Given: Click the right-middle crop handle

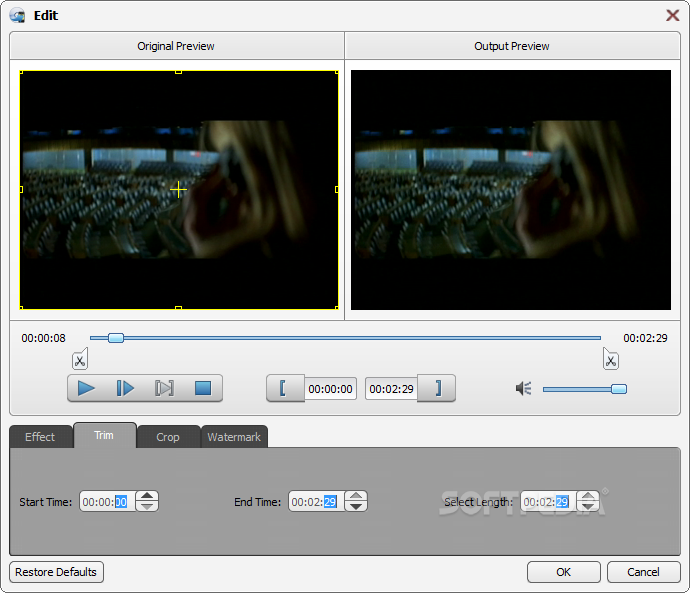Looking at the screenshot, I should tap(337, 190).
